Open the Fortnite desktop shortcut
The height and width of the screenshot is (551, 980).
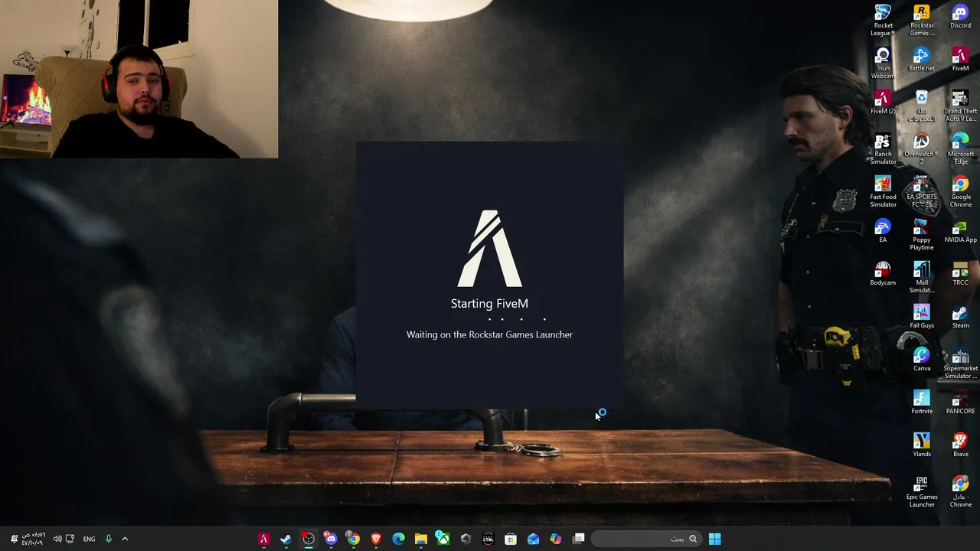(922, 403)
